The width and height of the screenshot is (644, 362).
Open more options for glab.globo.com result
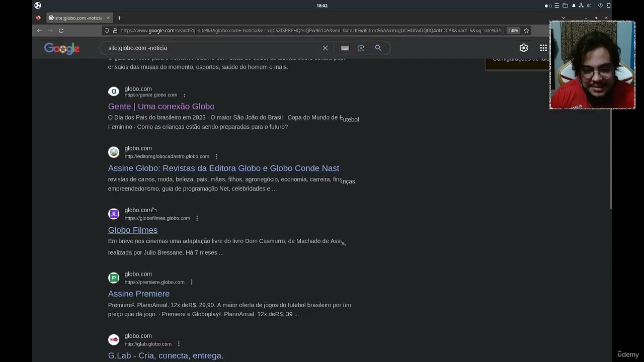tap(179, 344)
